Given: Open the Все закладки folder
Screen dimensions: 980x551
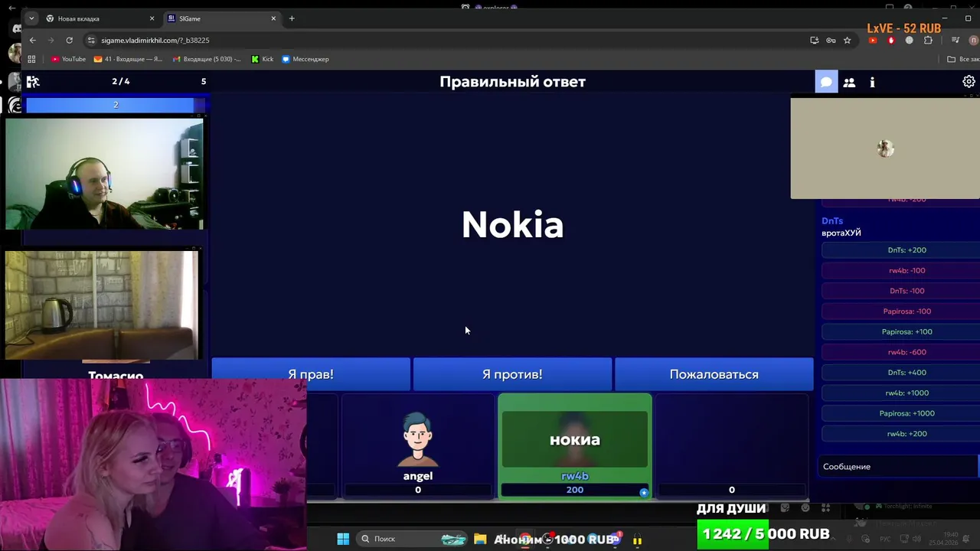Looking at the screenshot, I should [963, 59].
